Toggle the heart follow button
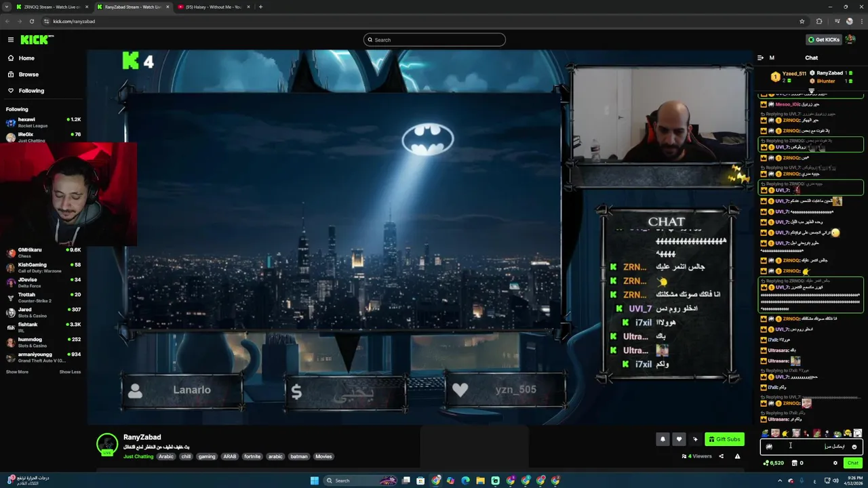This screenshot has width=868, height=488. click(679, 439)
